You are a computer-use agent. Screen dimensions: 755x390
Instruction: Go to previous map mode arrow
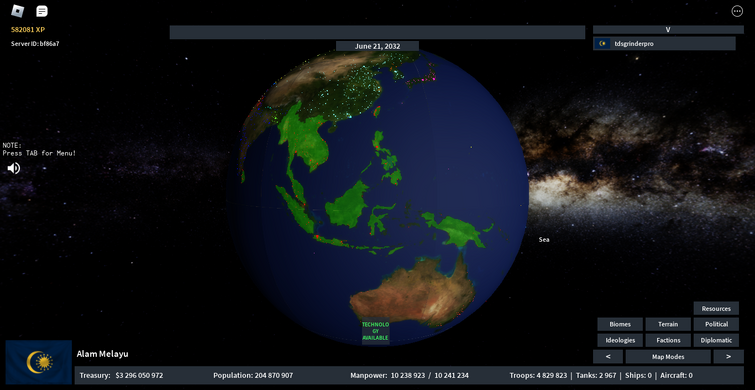pos(608,357)
